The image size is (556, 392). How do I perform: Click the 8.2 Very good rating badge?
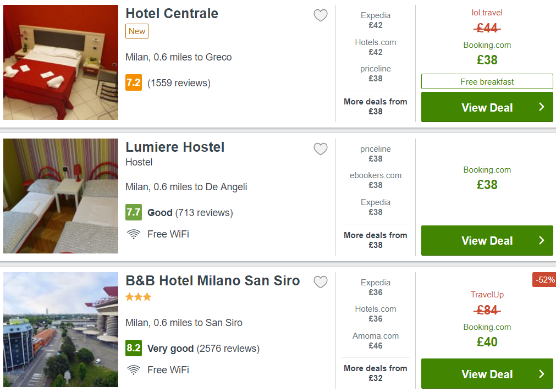pos(134,348)
